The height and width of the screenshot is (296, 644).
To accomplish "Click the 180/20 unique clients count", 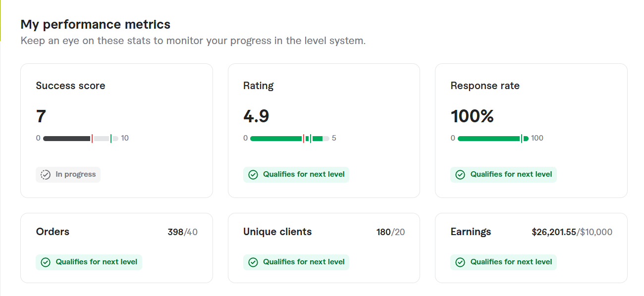I will (x=390, y=232).
